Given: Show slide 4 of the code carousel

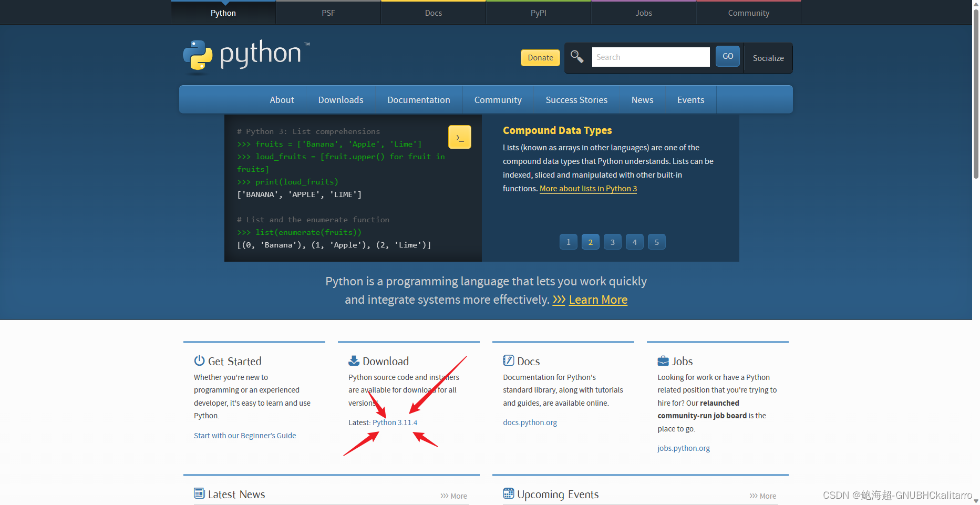Looking at the screenshot, I should tap(635, 242).
